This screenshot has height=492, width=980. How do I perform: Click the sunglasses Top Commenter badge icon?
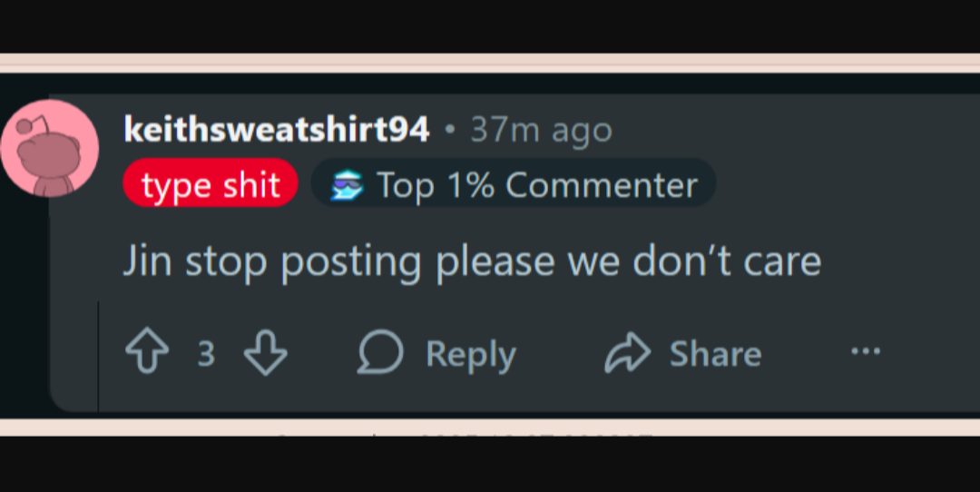[347, 185]
